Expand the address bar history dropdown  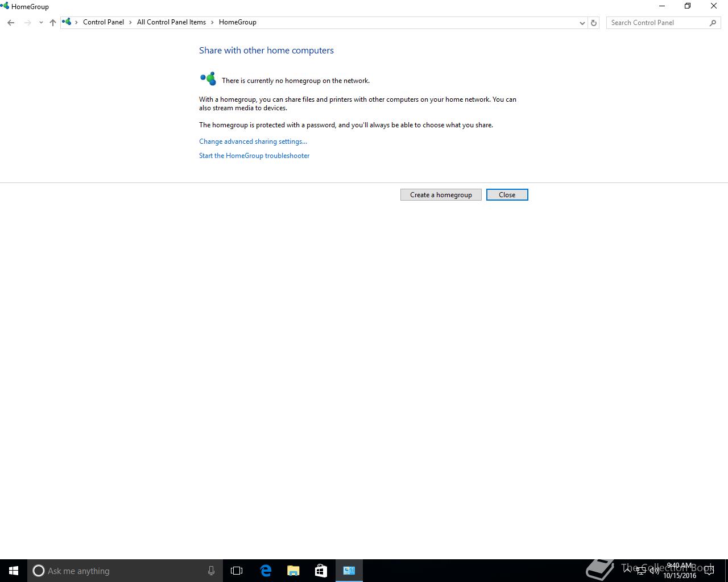(x=582, y=23)
